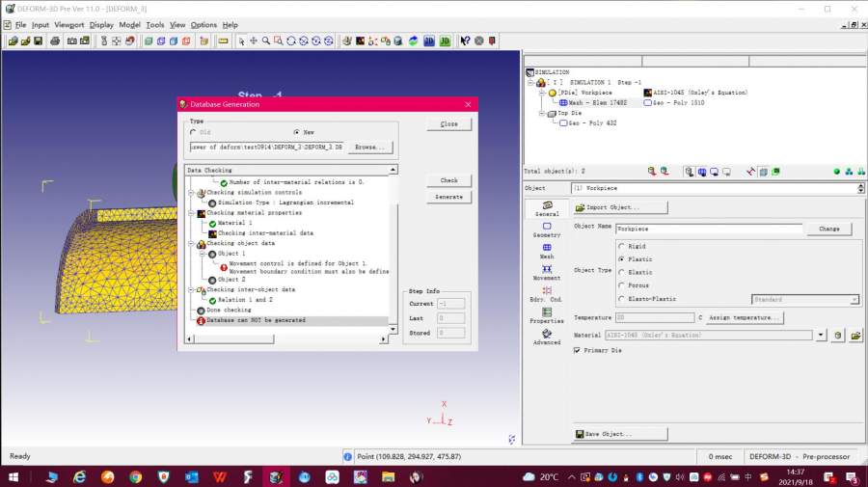The image size is (868, 487).
Task: Open the Geometry section in the object panel
Action: coord(547,230)
